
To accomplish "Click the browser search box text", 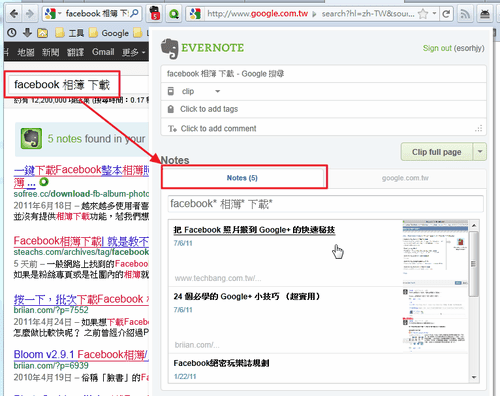I will [x=97, y=14].
